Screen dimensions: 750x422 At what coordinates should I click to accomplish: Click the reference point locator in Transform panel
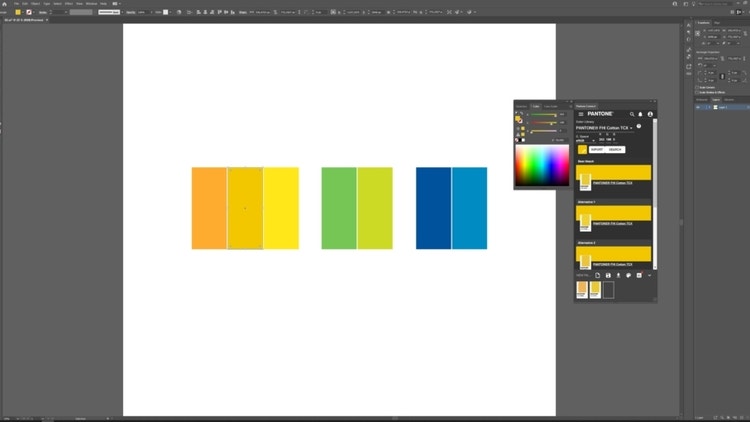698,33
